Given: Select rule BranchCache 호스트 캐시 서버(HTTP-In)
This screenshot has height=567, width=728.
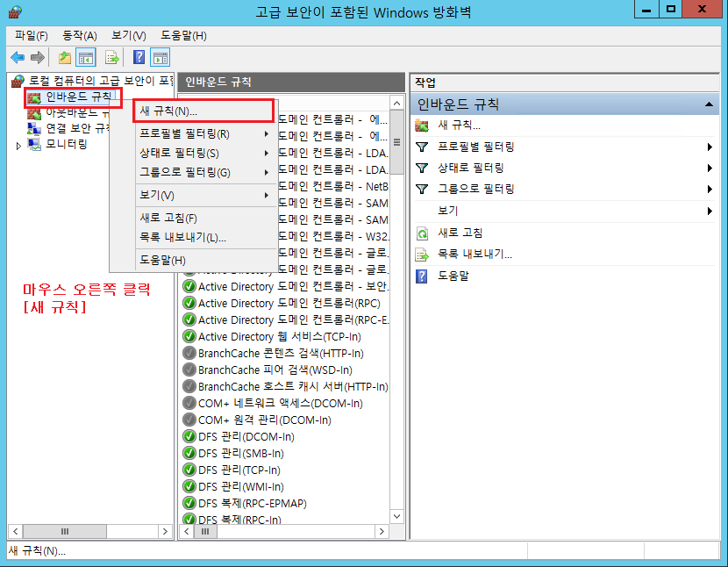Looking at the screenshot, I should 292,387.
